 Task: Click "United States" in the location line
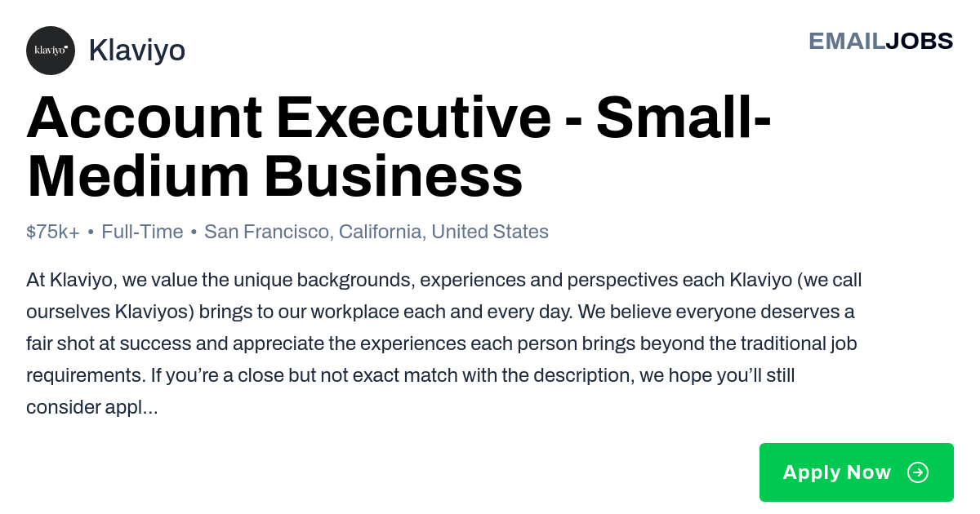[x=490, y=232]
